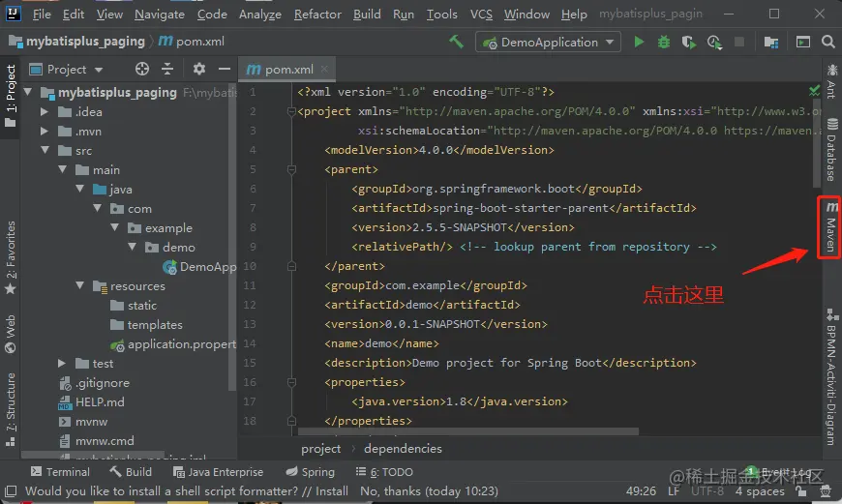Open the 2: Favorites side tab

(x=11, y=257)
